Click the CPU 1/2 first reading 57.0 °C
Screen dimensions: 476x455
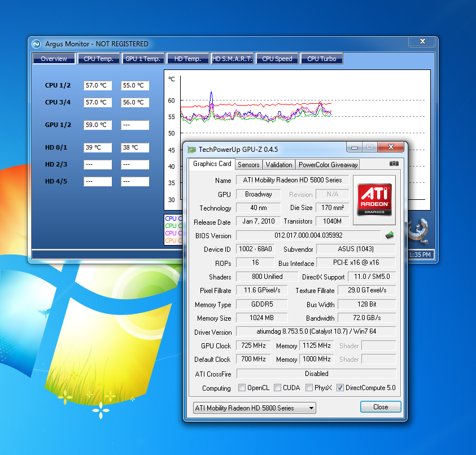point(98,85)
